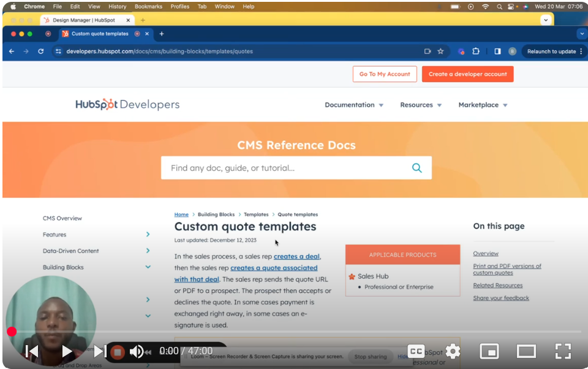588x369 pixels.
Task: Click the Templates breadcrumb
Action: [x=256, y=215]
